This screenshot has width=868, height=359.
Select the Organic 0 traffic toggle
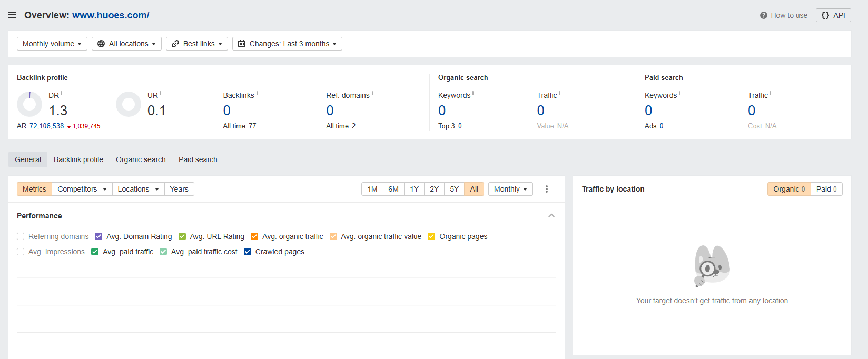click(x=789, y=189)
